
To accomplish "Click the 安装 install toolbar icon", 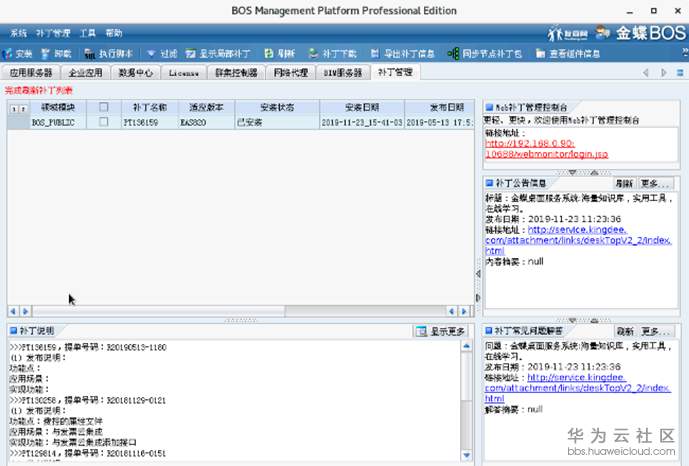I will (x=7, y=54).
